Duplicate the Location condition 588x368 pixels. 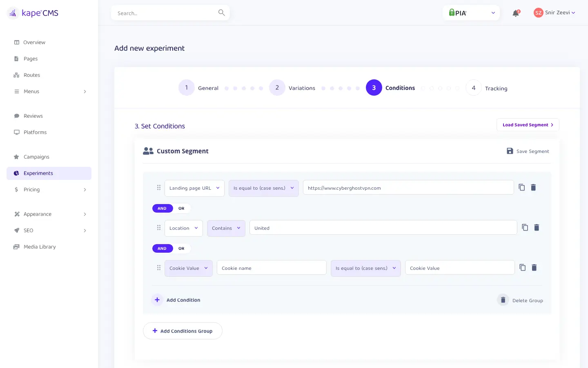(525, 227)
